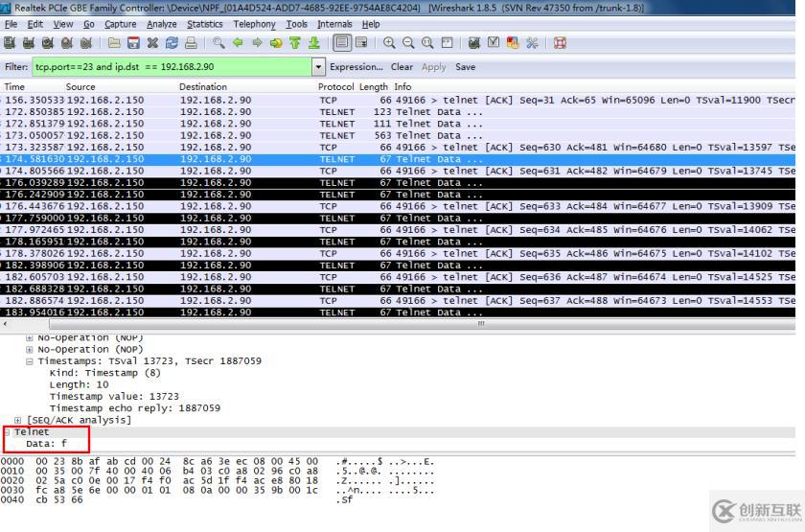The width and height of the screenshot is (805, 532).
Task: Sort packets by Source column
Action: click(80, 87)
